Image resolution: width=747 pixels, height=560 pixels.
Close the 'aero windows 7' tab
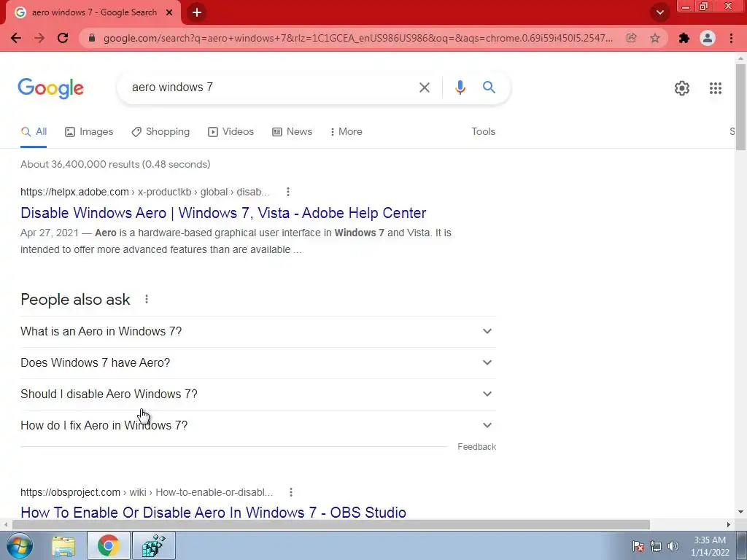(x=169, y=13)
